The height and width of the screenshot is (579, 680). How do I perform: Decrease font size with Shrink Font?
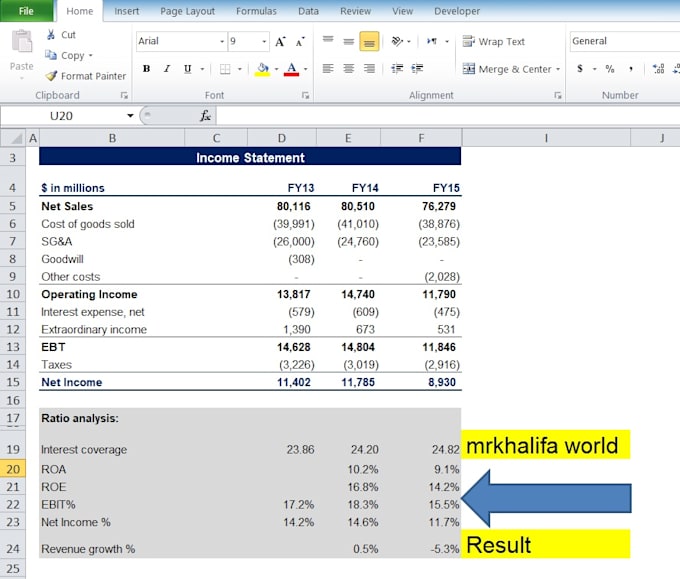point(300,42)
